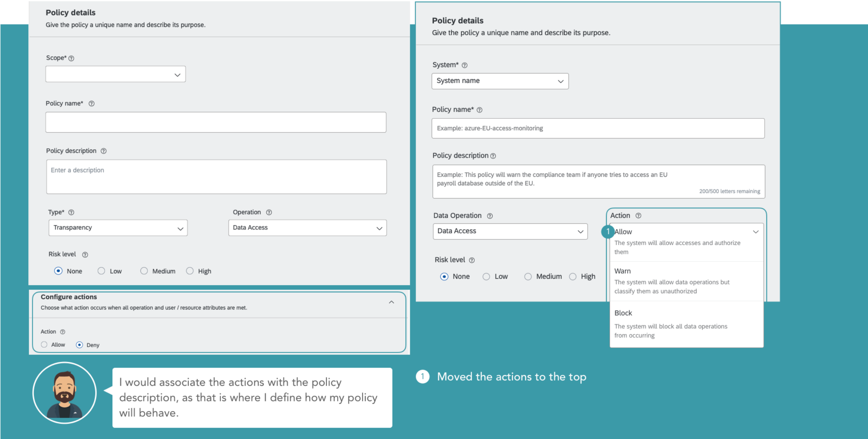Click the Enter a description text area
This screenshot has height=439, width=868.
coord(216,177)
